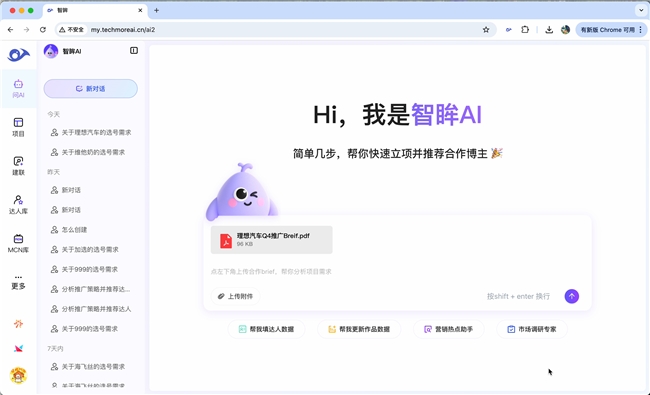The height and width of the screenshot is (395, 650).
Task: Click the address bar URL
Action: click(123, 30)
